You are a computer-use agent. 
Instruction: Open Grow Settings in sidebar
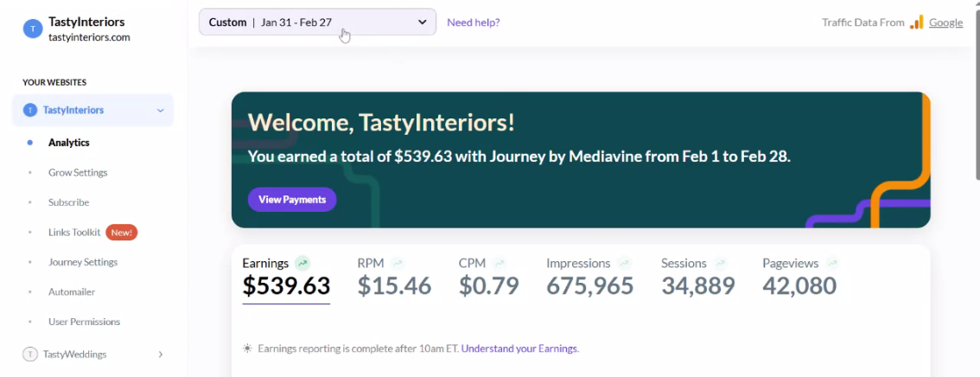pyautogui.click(x=78, y=173)
